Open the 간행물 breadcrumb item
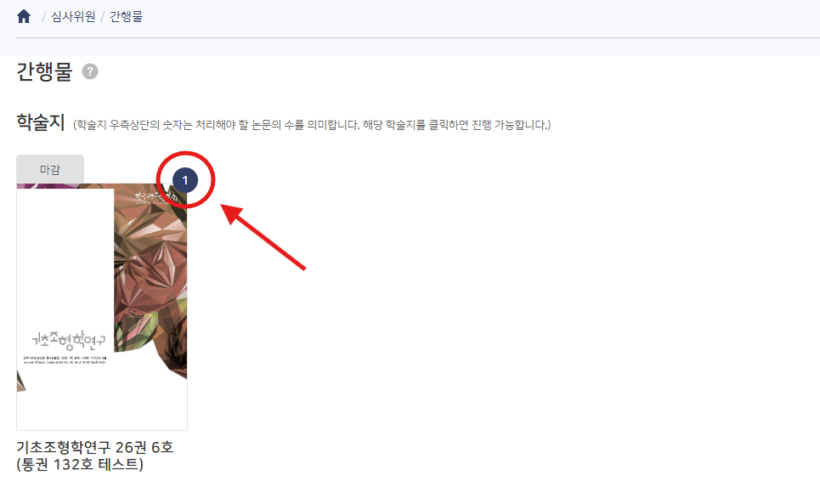Image resolution: width=820 pixels, height=504 pixels. click(x=126, y=17)
